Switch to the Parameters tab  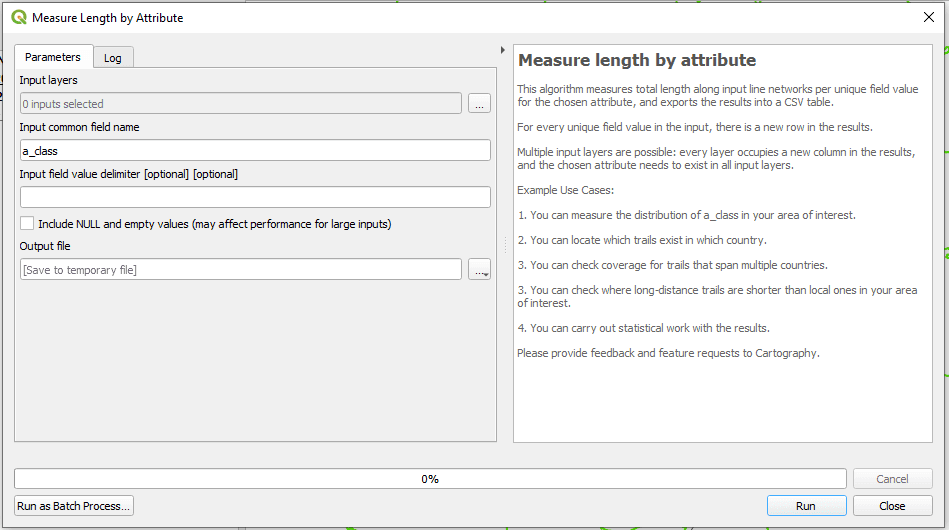[53, 57]
